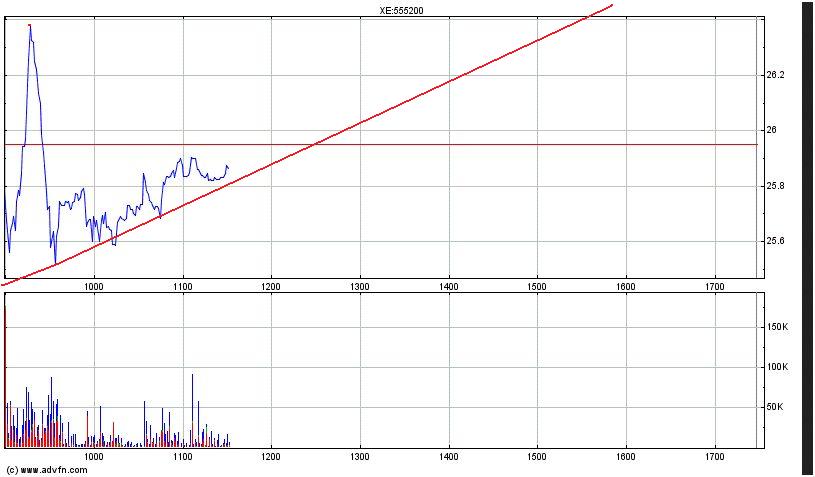
Task: Click the 1600 time label under price chart
Action: coord(626,286)
